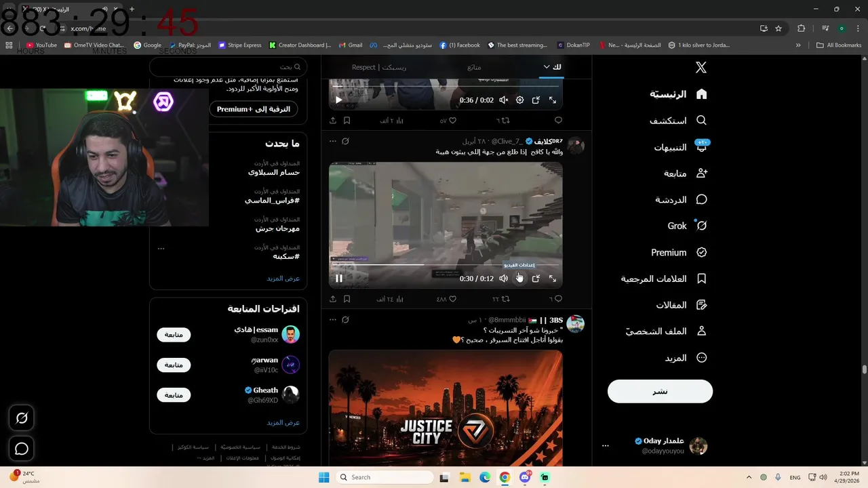Open the Gmail bookmark

(x=351, y=45)
